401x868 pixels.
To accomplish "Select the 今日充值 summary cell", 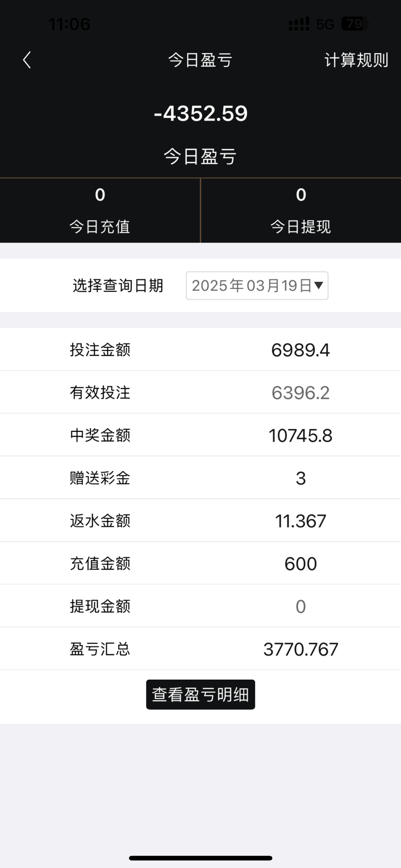I will pos(100,210).
